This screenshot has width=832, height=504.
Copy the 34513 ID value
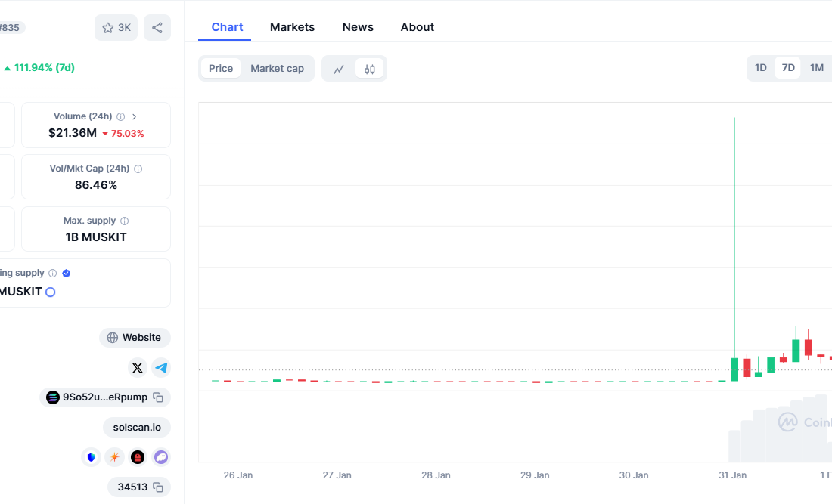coord(158,487)
